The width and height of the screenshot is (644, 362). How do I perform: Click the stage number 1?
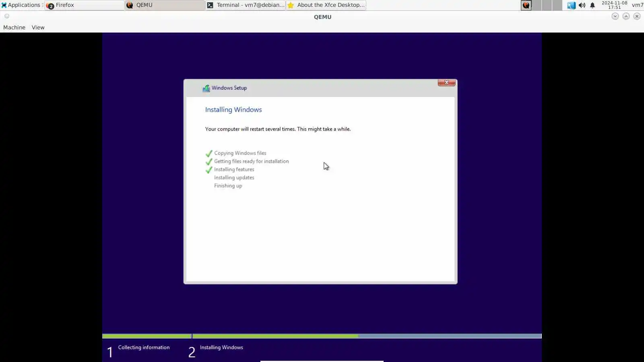click(110, 352)
